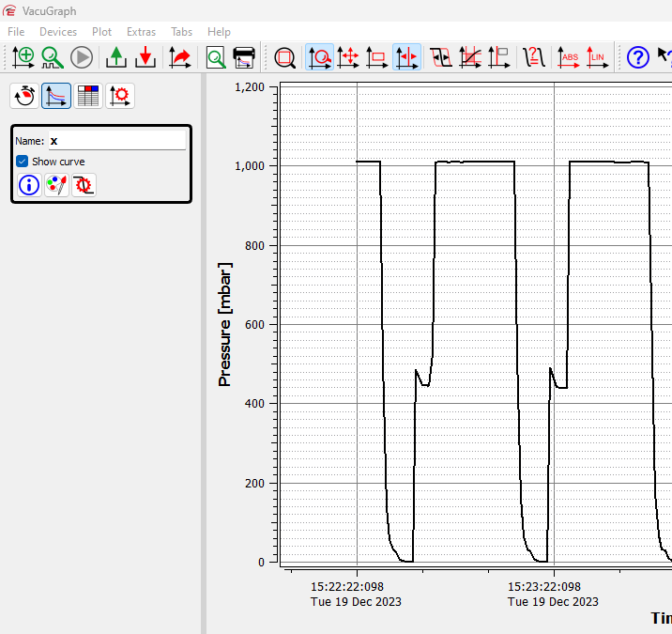
Task: Select the red square zoom-to-fit magnifier icon
Action: (x=284, y=57)
